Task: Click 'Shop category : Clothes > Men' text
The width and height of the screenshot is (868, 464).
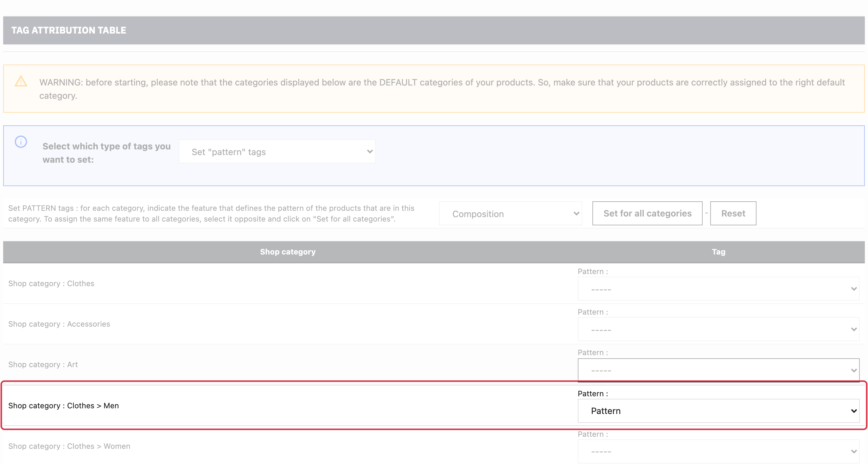Action: pos(63,405)
